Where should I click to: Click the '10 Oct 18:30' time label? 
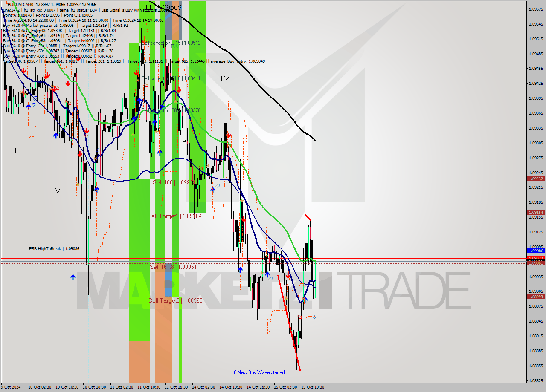[x=95, y=387]
